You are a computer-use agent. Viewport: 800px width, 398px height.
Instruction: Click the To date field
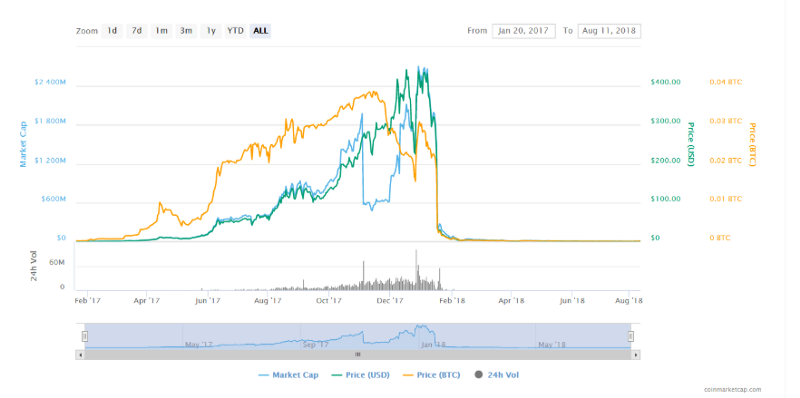[609, 31]
